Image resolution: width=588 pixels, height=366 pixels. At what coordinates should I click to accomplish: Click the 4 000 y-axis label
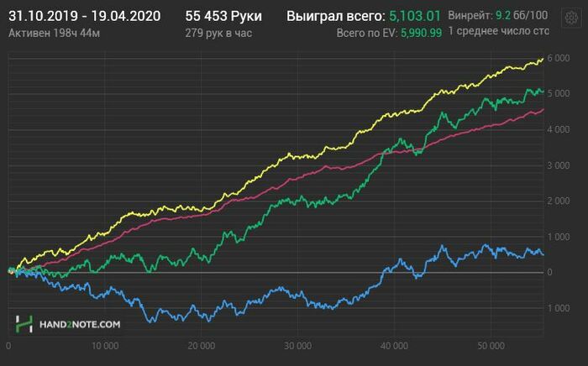(558, 129)
